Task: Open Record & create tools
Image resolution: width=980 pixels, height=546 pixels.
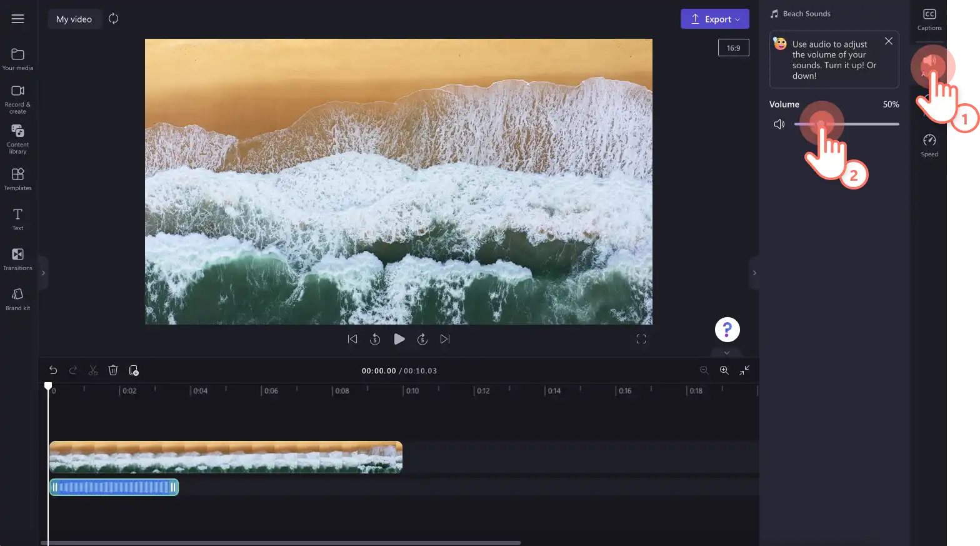Action: (x=17, y=99)
